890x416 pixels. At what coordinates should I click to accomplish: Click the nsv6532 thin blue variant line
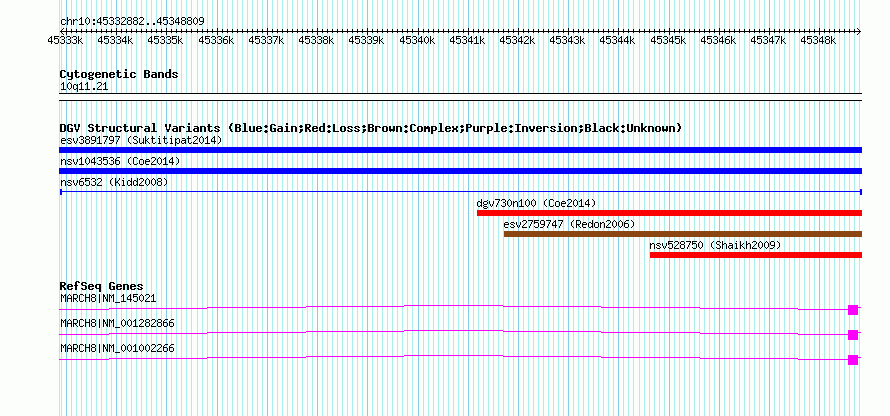click(x=460, y=192)
